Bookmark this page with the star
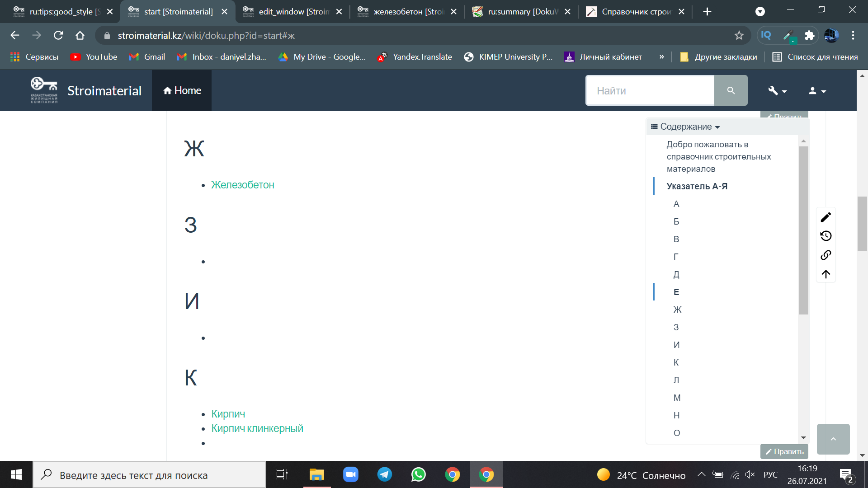Image resolution: width=868 pixels, height=488 pixels. click(x=739, y=35)
